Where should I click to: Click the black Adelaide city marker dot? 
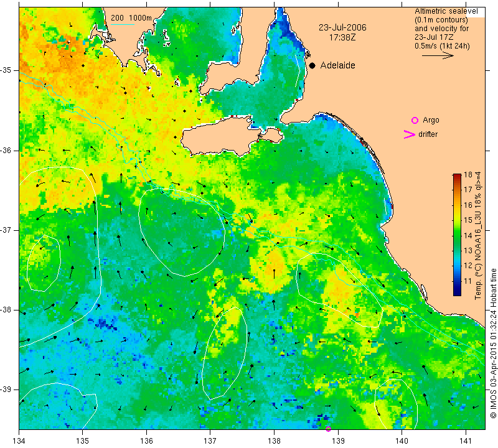312,65
